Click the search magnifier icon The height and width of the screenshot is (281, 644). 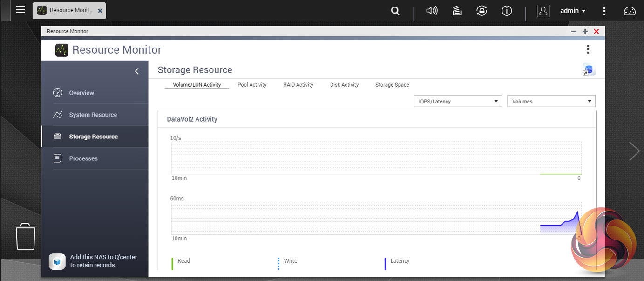click(395, 11)
